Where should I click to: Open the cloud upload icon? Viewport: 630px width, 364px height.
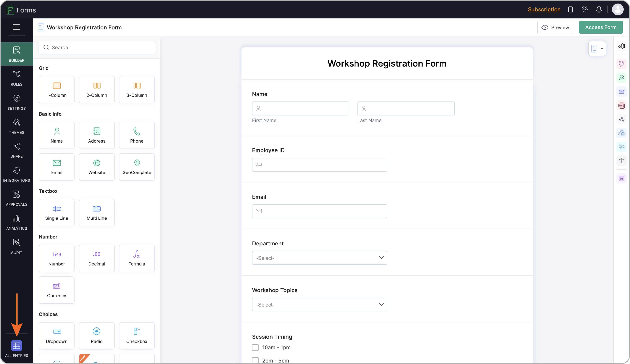click(621, 133)
